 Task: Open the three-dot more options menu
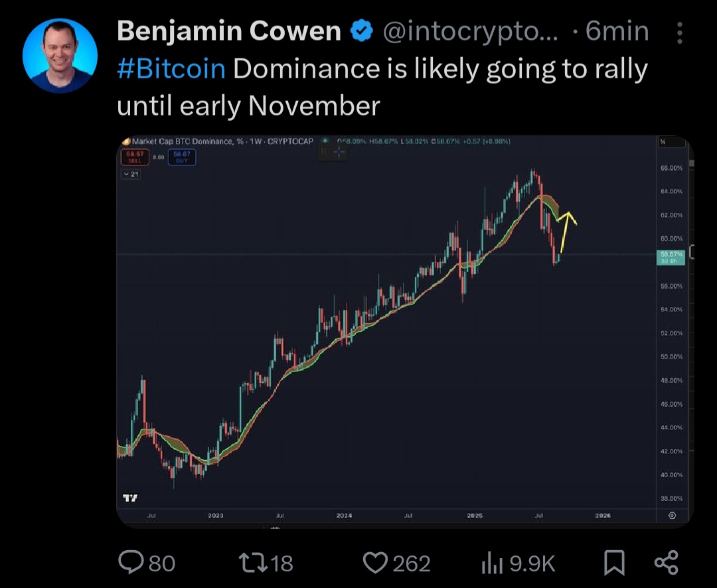680,33
